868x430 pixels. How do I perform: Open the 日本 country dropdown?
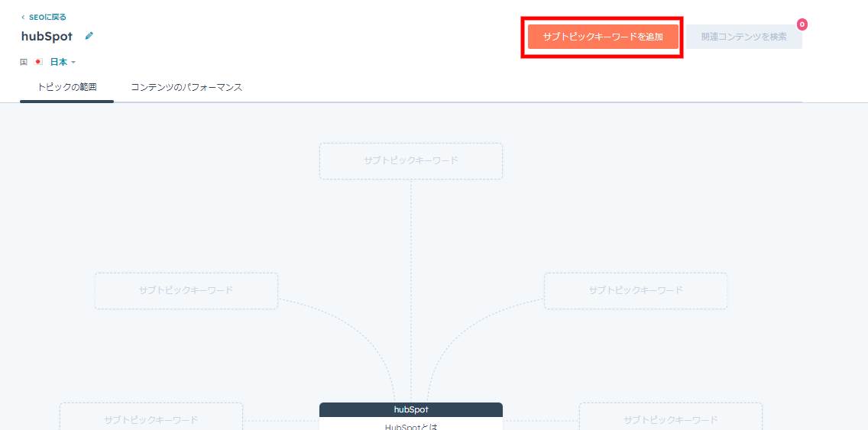coord(63,62)
